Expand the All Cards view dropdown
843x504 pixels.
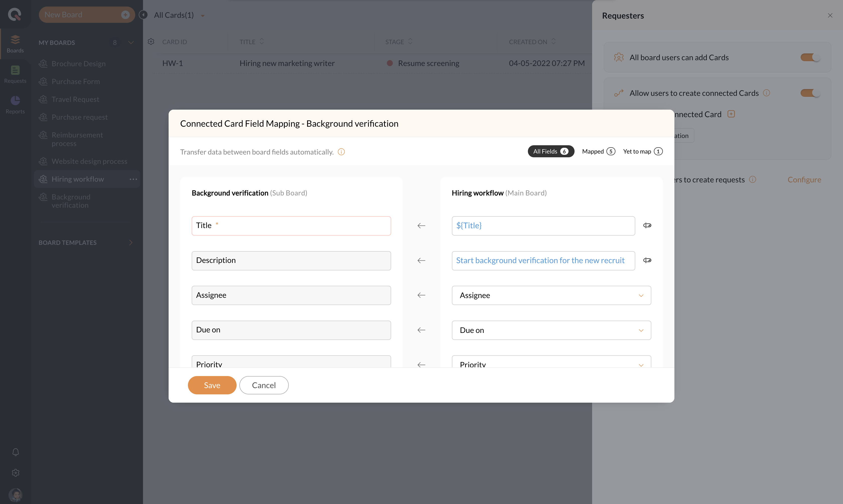pyautogui.click(x=203, y=16)
